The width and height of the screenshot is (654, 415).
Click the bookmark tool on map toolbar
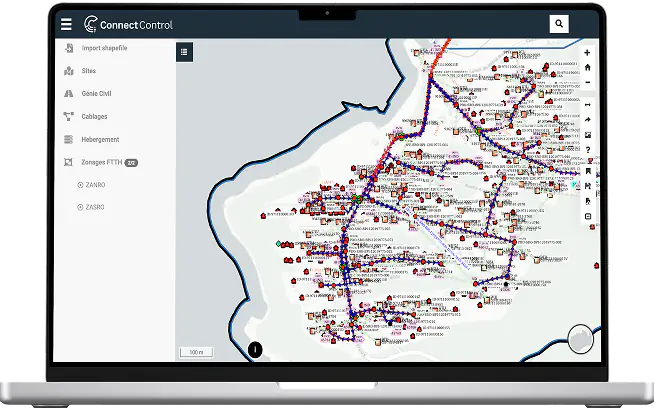tap(587, 170)
